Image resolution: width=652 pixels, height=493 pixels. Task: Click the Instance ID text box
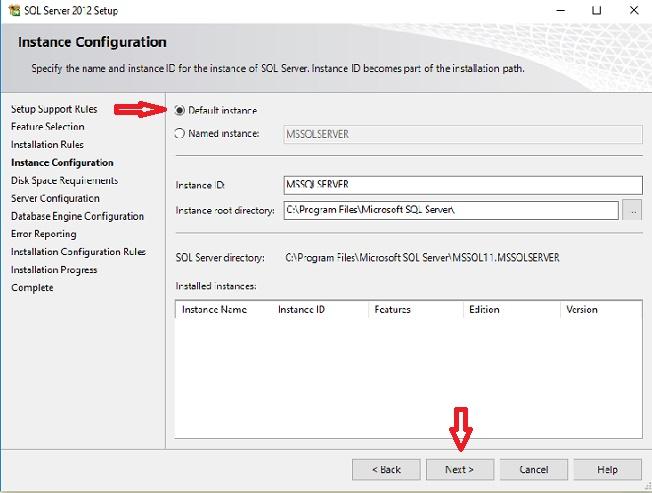(x=461, y=185)
